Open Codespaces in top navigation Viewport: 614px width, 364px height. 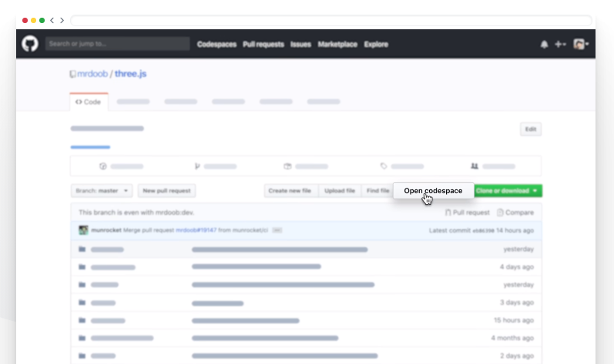(216, 44)
